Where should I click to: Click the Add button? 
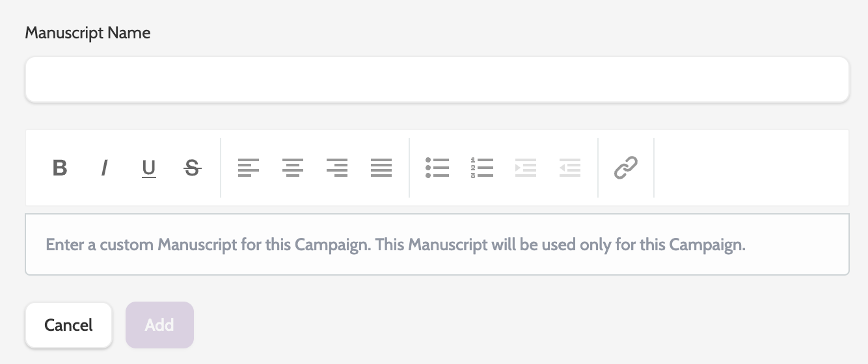point(159,324)
